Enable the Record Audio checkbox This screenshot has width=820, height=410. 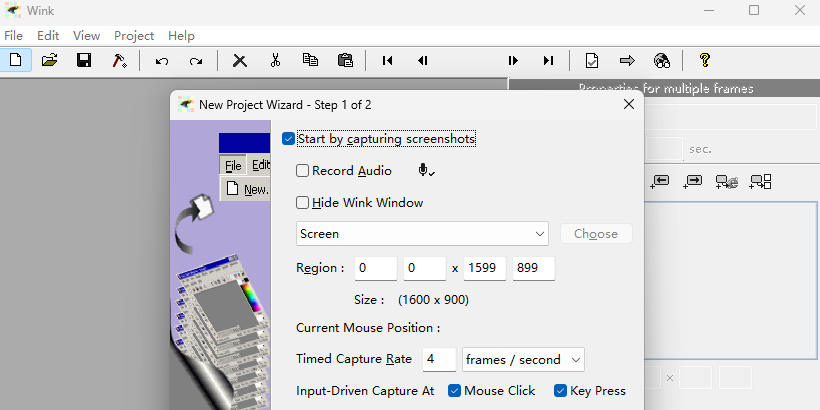click(x=302, y=170)
